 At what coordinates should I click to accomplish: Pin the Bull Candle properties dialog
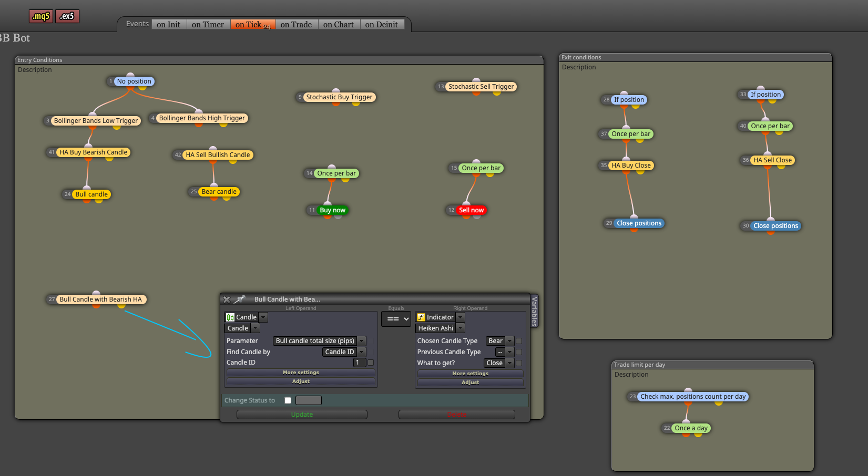pos(240,299)
